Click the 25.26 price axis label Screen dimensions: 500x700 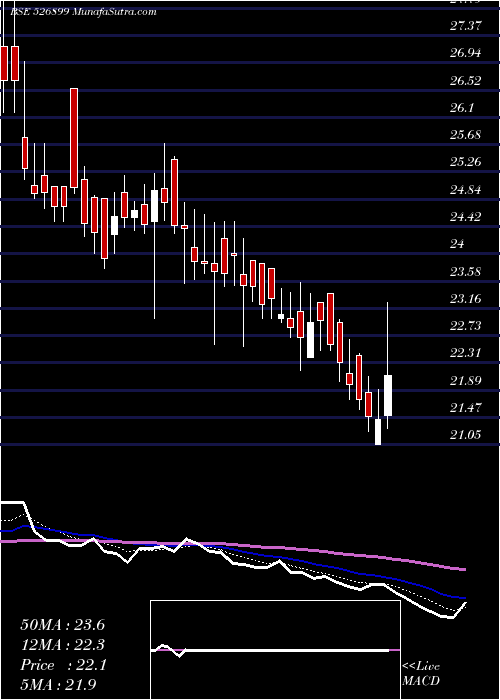pos(466,162)
